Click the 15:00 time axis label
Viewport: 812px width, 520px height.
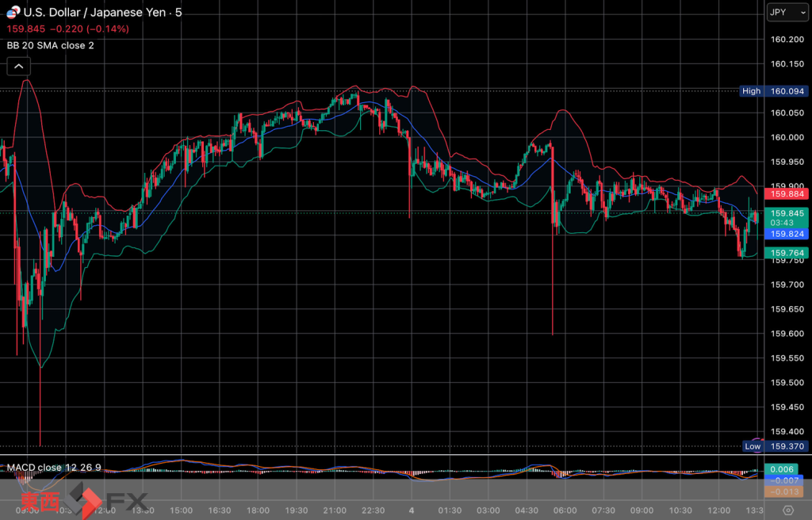182,510
